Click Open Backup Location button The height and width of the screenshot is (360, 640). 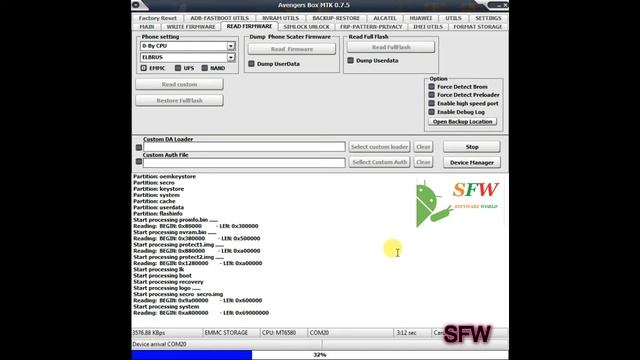(462, 122)
